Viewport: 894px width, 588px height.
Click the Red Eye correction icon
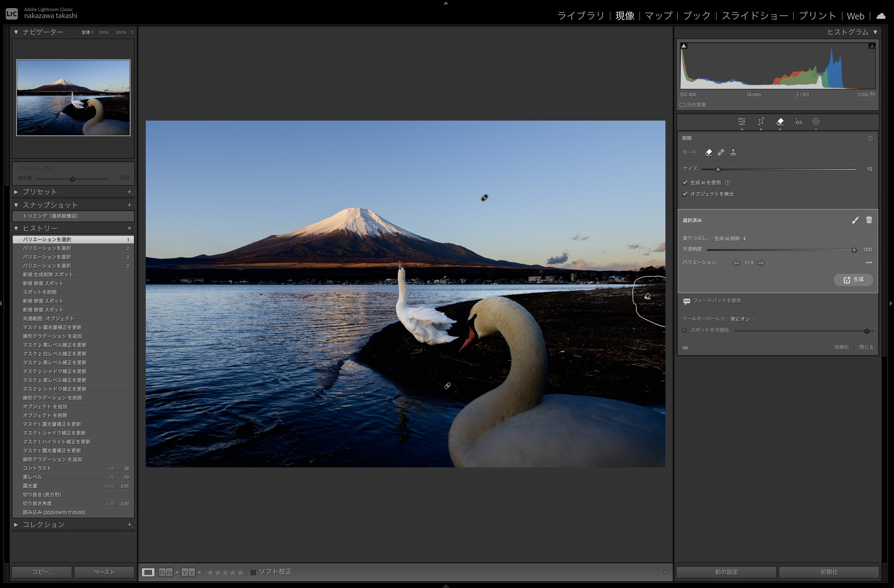point(799,122)
